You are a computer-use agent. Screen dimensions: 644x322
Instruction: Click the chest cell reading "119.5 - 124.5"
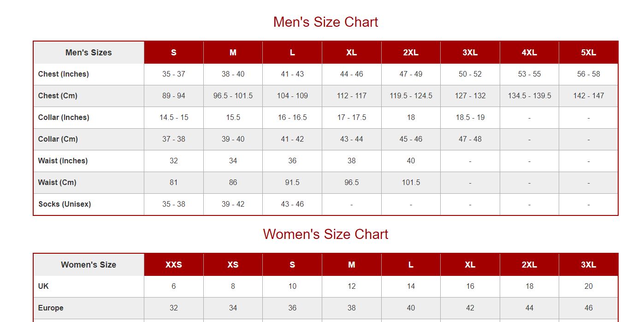tap(411, 96)
